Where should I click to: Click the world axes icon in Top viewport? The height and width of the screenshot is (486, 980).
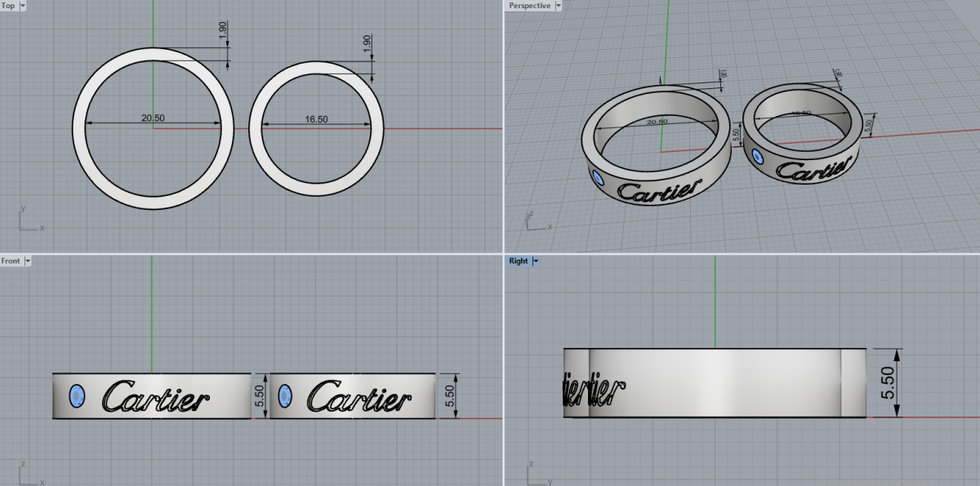[x=29, y=220]
